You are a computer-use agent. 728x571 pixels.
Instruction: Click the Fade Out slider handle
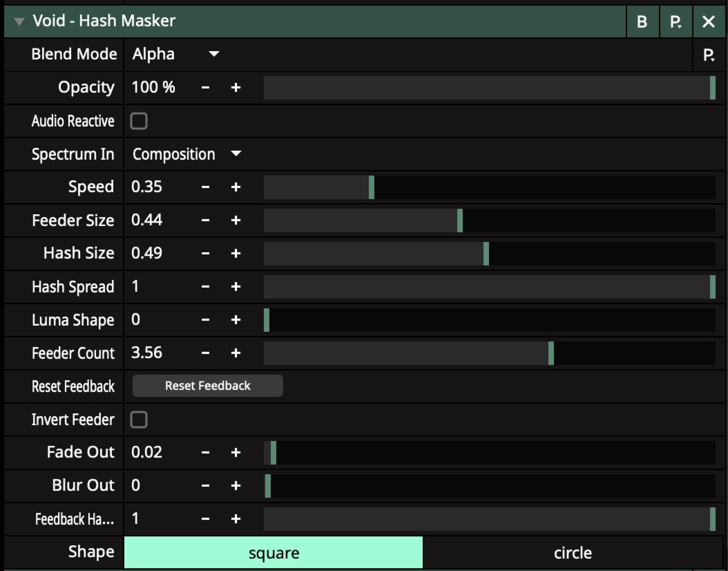point(273,452)
